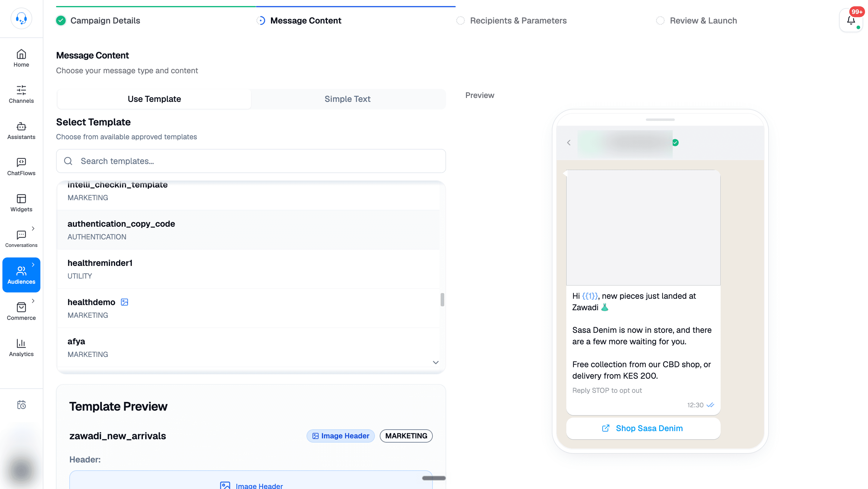Click the Message Content step progress circle
868x489 pixels.
[x=261, y=21]
